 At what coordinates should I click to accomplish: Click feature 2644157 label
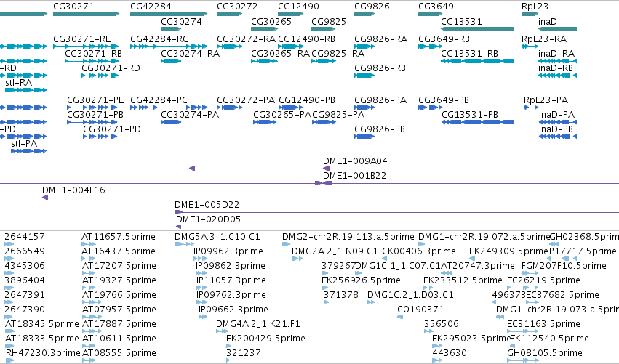point(25,237)
